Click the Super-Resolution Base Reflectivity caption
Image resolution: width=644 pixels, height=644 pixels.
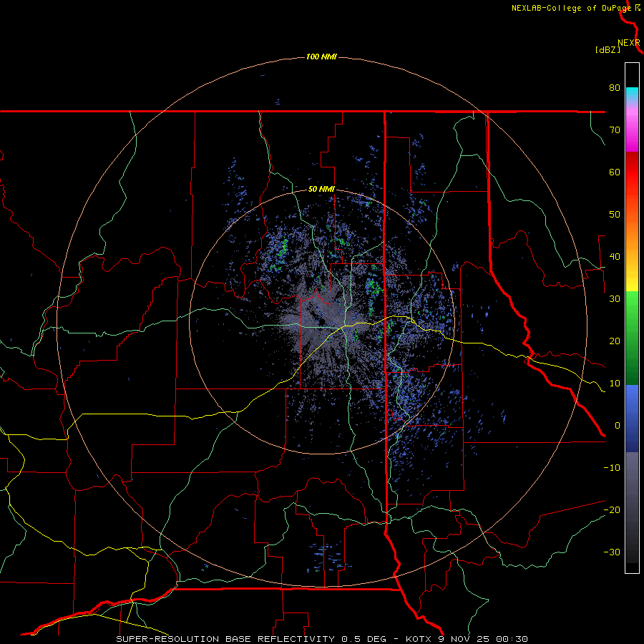225,639
